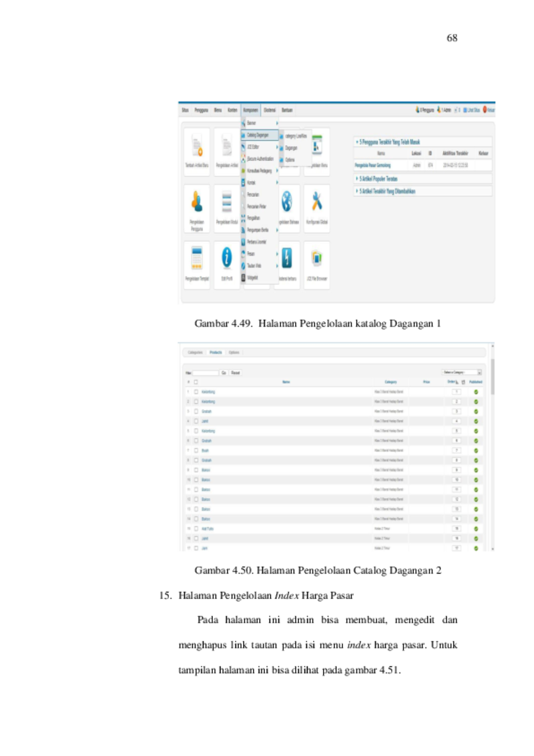Expand the Pengumpan Berita submenu entry
This screenshot has width=534, height=756.
(x=260, y=230)
